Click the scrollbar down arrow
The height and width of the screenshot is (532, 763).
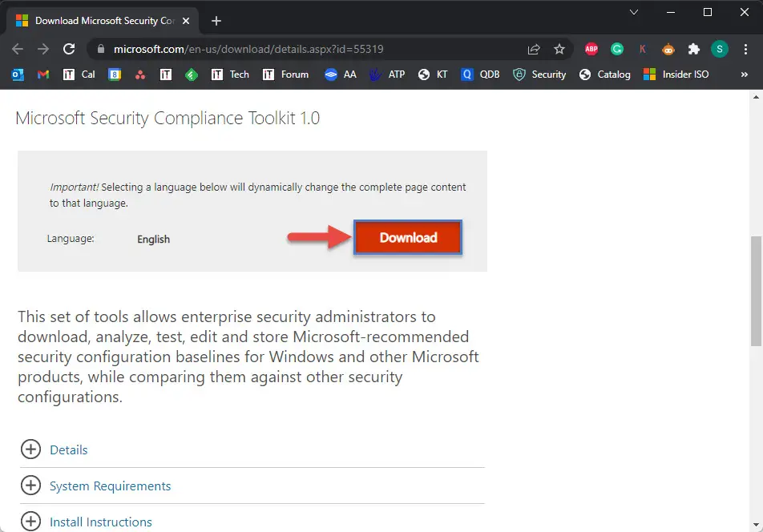point(756,526)
